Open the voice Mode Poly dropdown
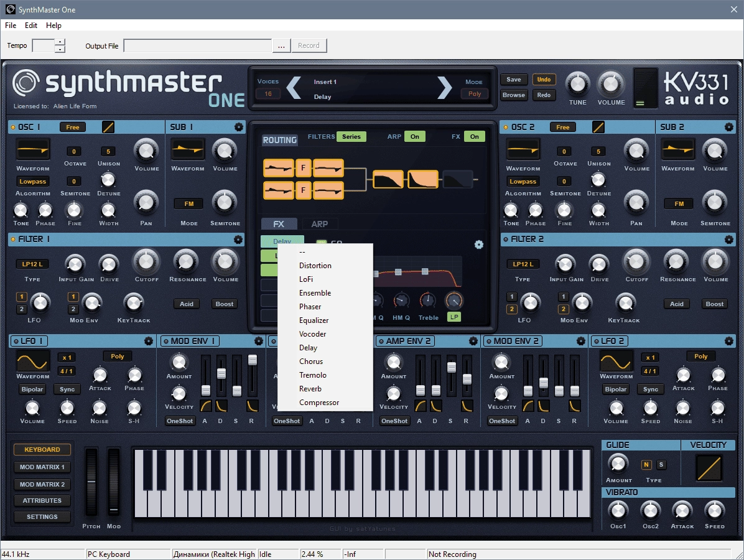Image resolution: width=744 pixels, height=560 pixels. 475,94
